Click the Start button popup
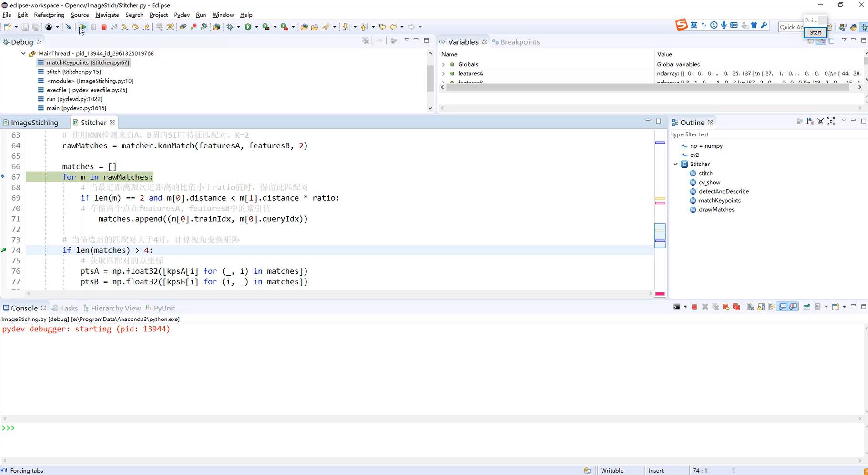The width and height of the screenshot is (868, 475). click(815, 32)
